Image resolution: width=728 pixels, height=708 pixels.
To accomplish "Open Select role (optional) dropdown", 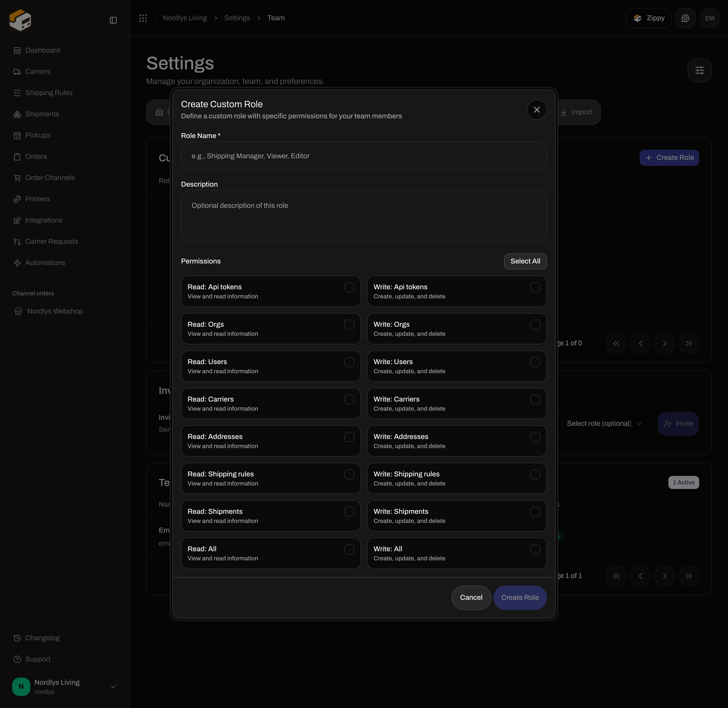I will coord(605,424).
